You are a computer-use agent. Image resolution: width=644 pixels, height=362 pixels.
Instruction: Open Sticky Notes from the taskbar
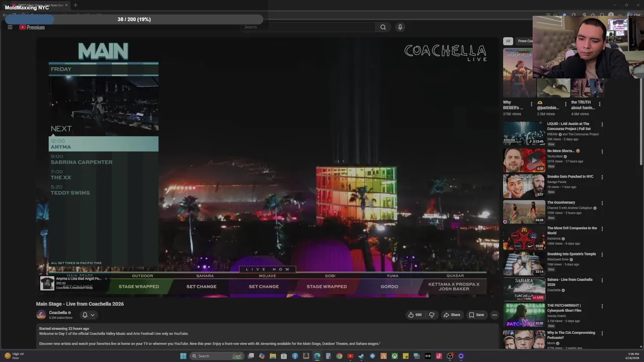[x=406, y=356]
